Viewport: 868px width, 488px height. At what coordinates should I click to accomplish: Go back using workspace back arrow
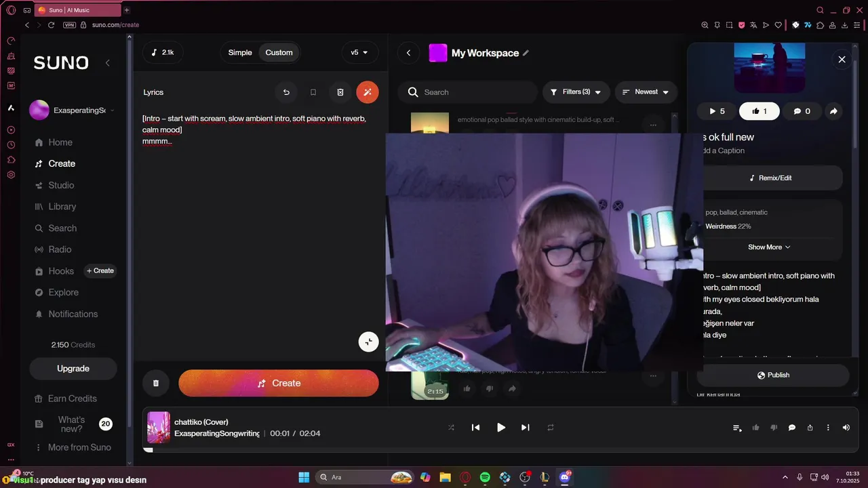(x=408, y=53)
